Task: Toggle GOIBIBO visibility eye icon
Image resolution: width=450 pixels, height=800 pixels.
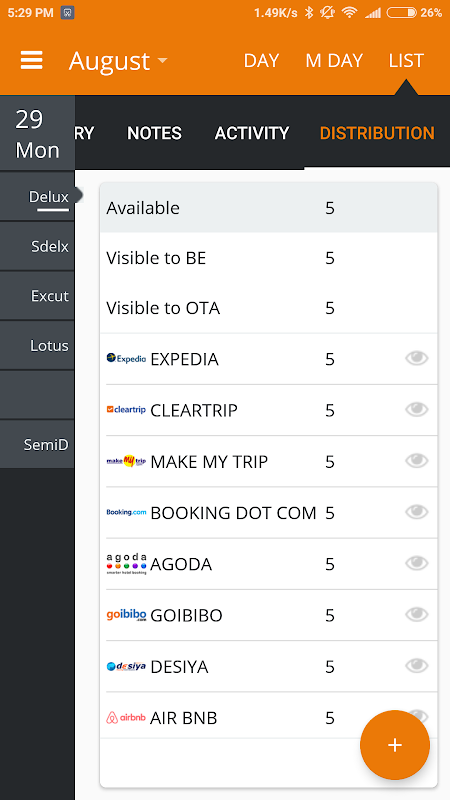Action: [417, 614]
